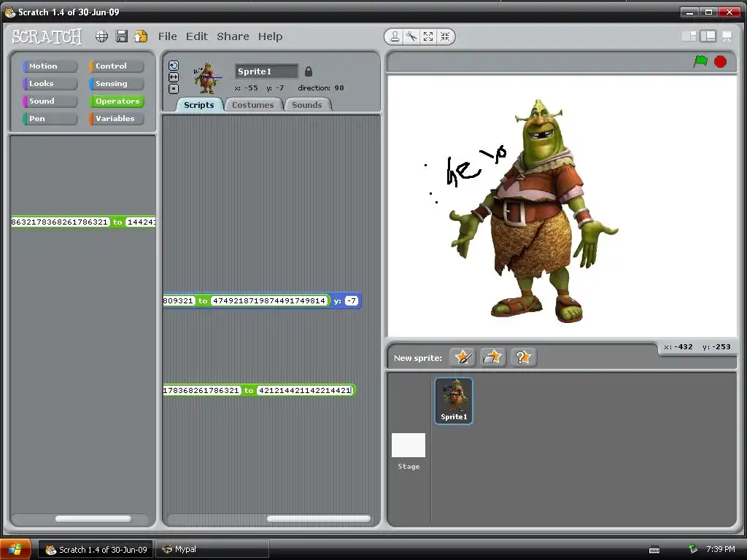
Task: Open the Windows Start button
Action: click(15, 550)
